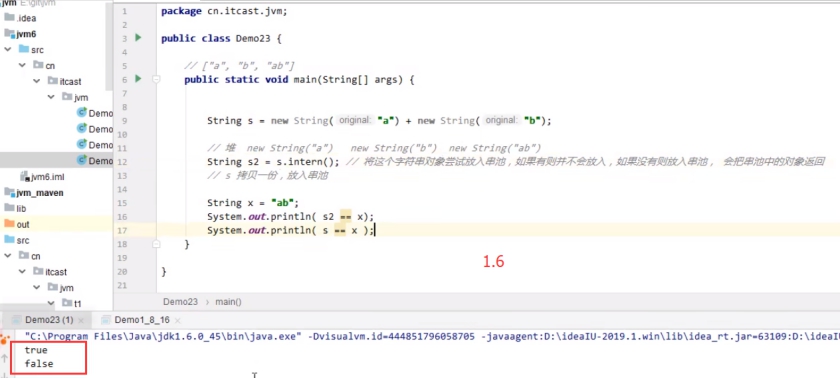Image resolution: width=840 pixels, height=379 pixels.
Task: Select the jvm6 module folder icon
Action: click(9, 33)
